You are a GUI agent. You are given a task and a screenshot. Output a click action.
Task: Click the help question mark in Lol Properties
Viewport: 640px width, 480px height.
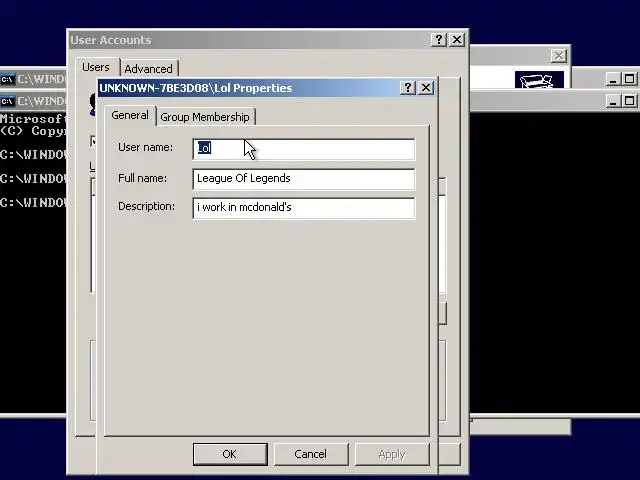coord(408,88)
